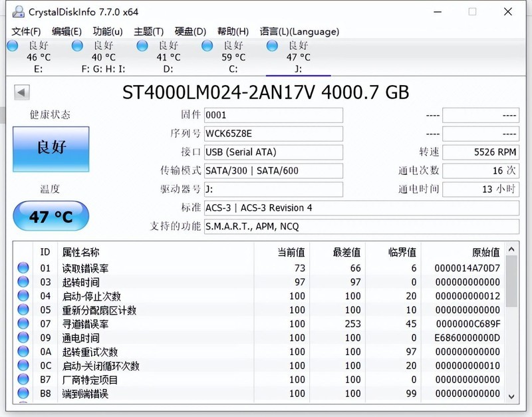Click the blue status orb for F: G: H: I:
Screen dimensions: 532x417
[77, 45]
